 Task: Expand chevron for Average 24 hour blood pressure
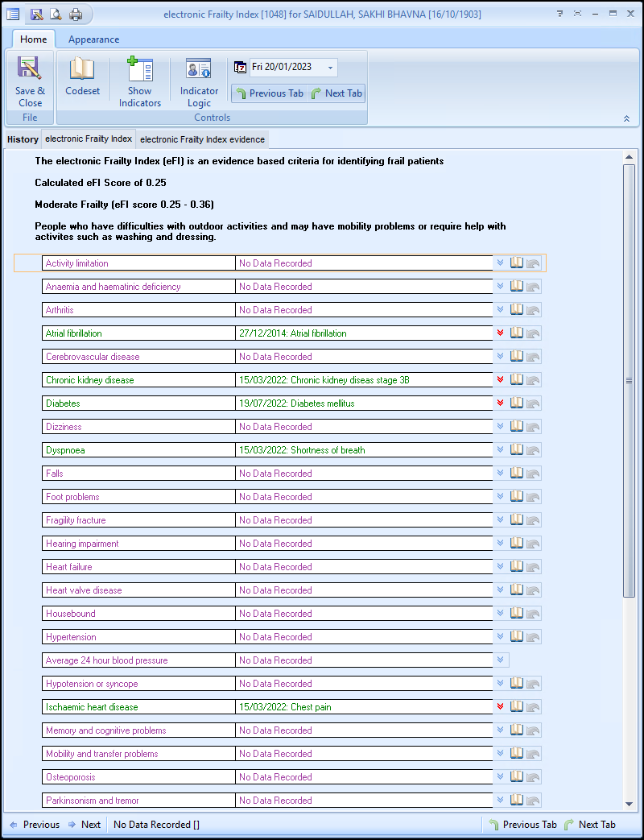click(501, 660)
